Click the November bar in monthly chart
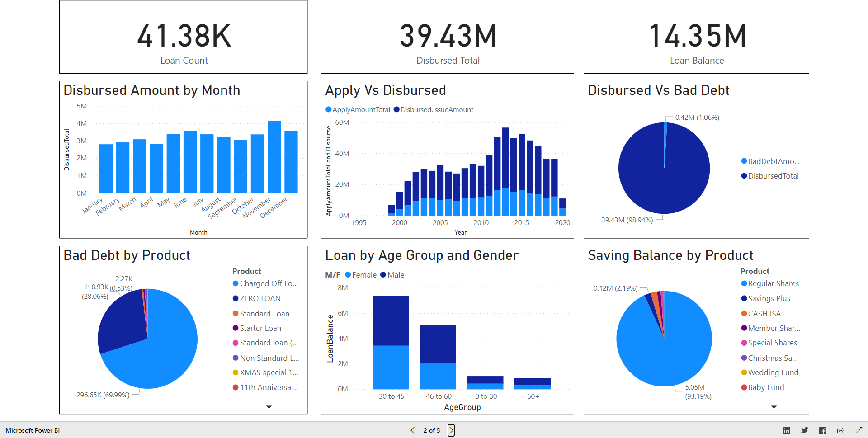This screenshot has height=438, width=868. [x=274, y=157]
